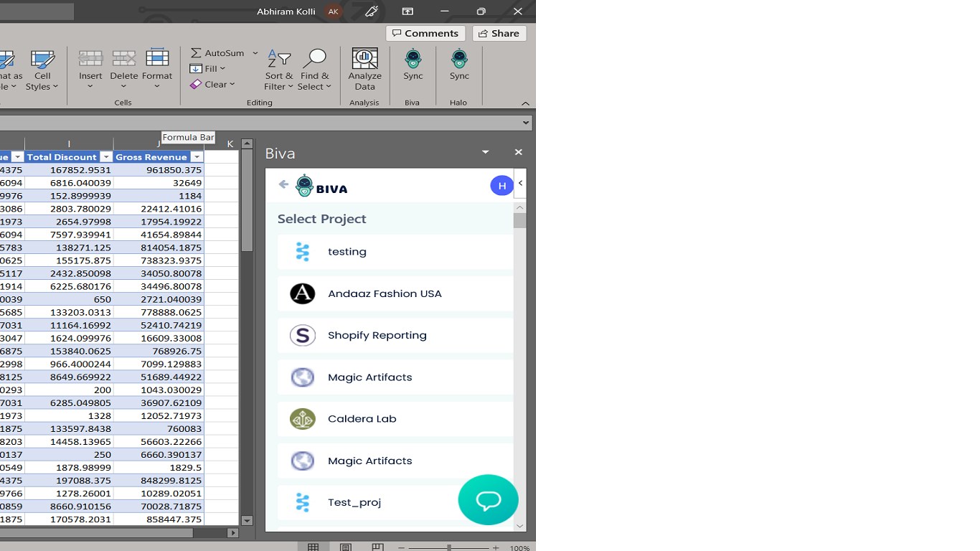This screenshot has height=551, width=980.
Task: Click the Delete cells icon
Action: (123, 60)
